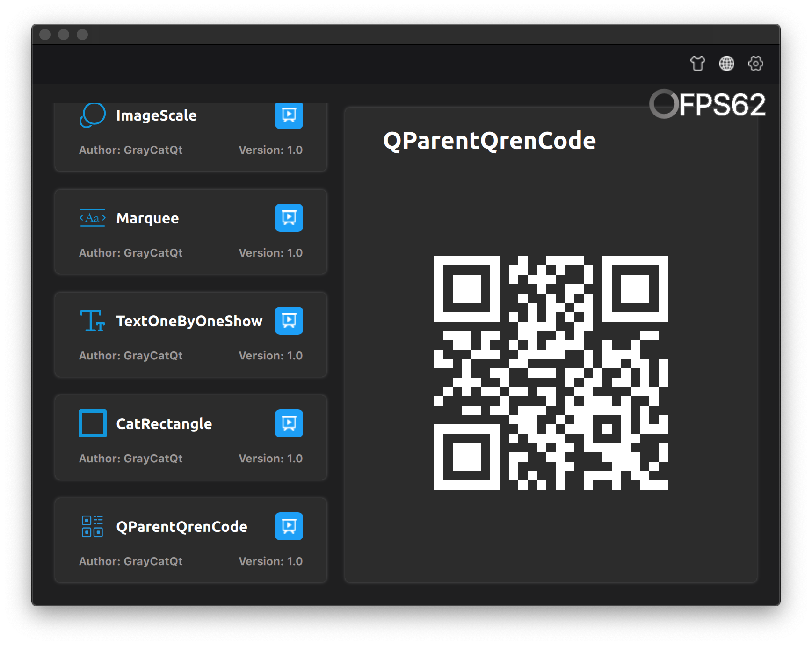This screenshot has height=645, width=812.
Task: Open the theme (t-shirt) icon
Action: click(x=697, y=64)
